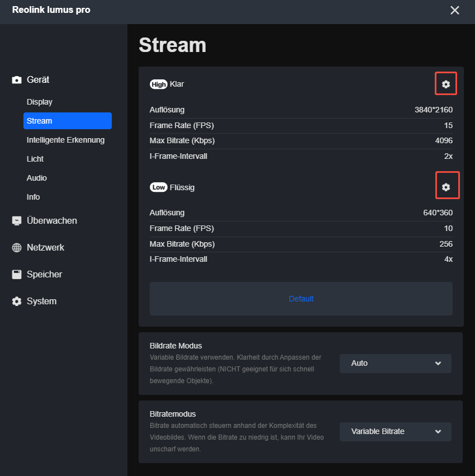This screenshot has width=475, height=476.
Task: Expand the Überwachen section label
Action: coord(52,221)
